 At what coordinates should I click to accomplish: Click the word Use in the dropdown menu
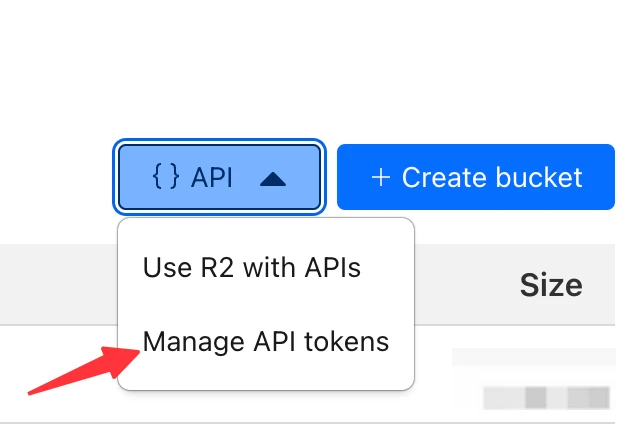pos(162,268)
